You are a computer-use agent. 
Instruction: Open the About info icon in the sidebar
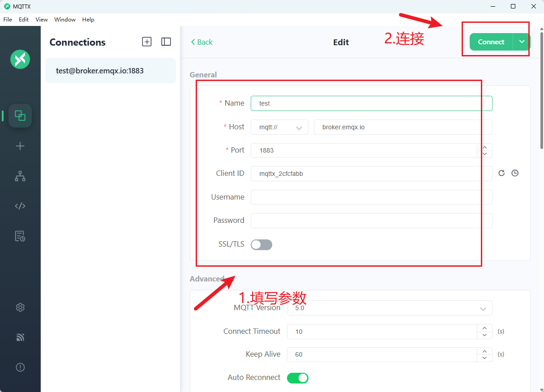[x=20, y=367]
